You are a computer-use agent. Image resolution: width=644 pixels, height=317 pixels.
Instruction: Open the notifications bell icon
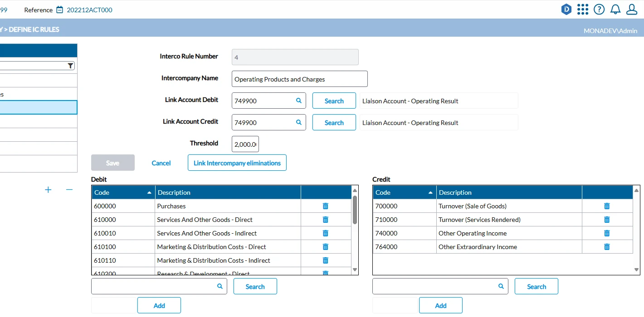click(615, 9)
